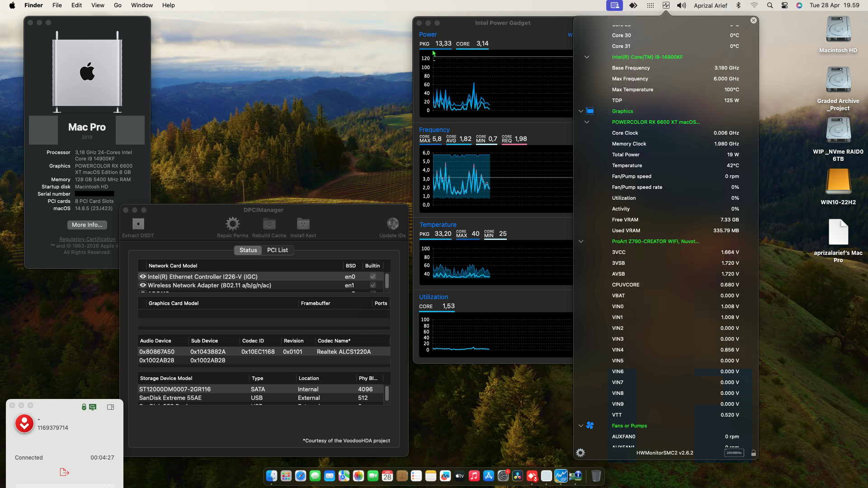The width and height of the screenshot is (868, 488).
Task: Open the Regulatory Certification link
Action: 87,239
